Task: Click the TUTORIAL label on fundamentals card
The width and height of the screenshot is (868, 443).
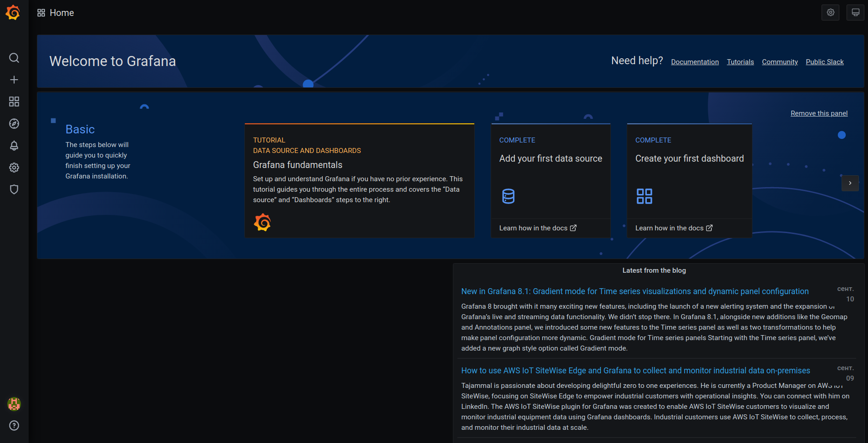Action: coord(269,140)
